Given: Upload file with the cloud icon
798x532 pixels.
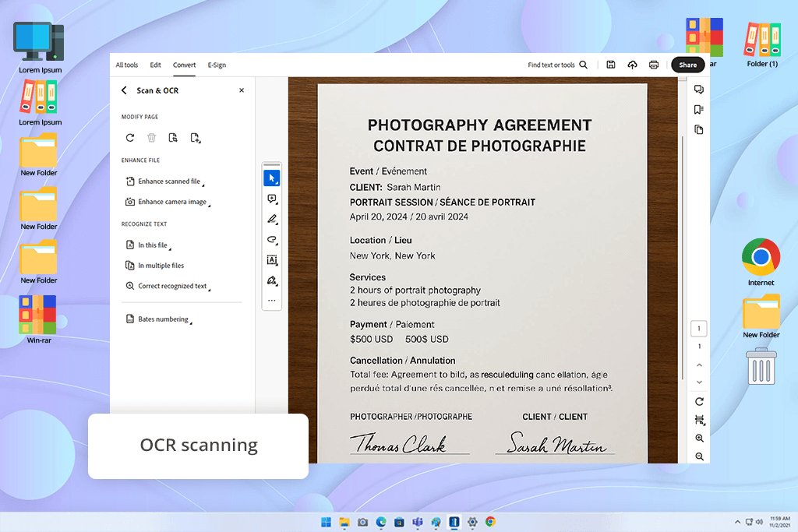Looking at the screenshot, I should [x=632, y=65].
